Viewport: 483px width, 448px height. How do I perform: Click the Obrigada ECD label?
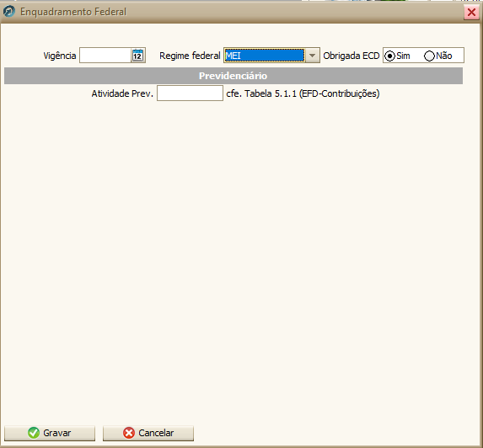coord(352,56)
